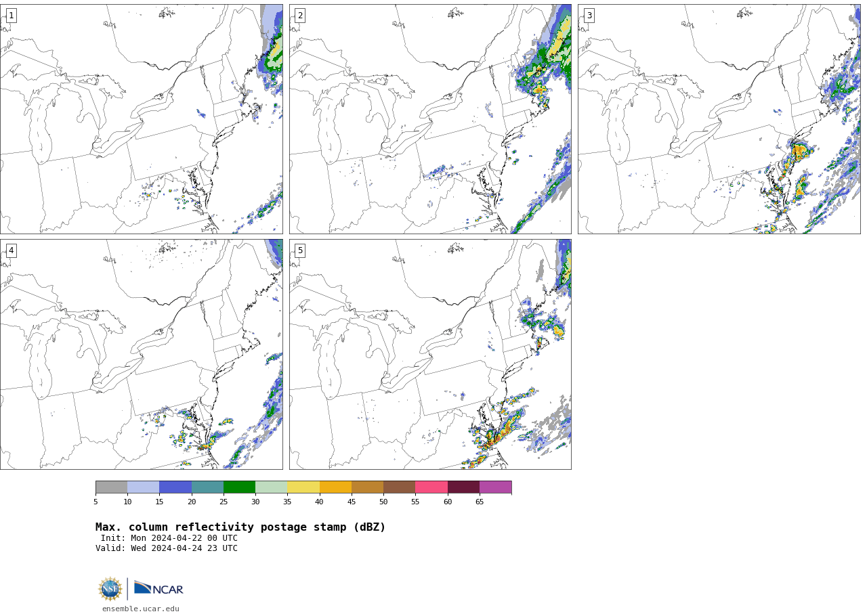Click the NSF logo icon

coord(110,589)
